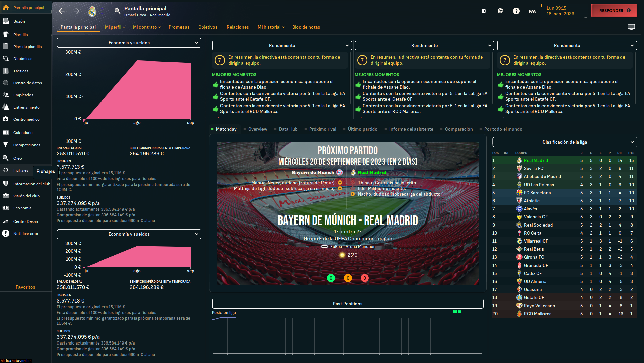This screenshot has width=644, height=363.
Task: Click the ID button in header
Action: coord(484,11)
